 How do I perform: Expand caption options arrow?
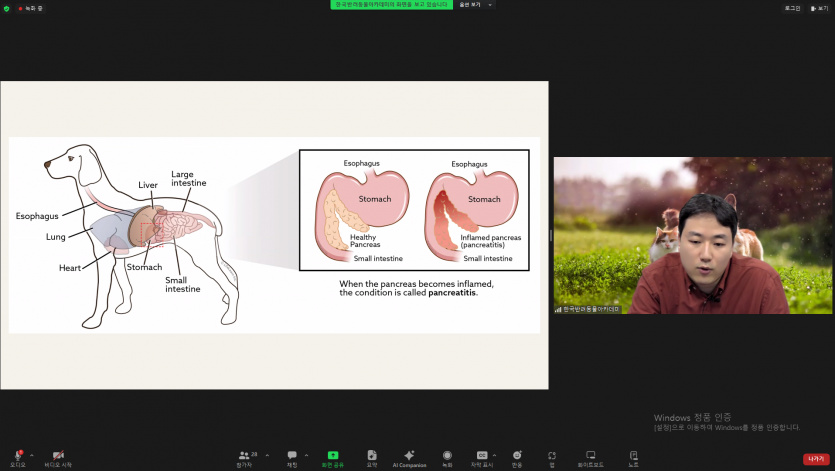(494, 456)
